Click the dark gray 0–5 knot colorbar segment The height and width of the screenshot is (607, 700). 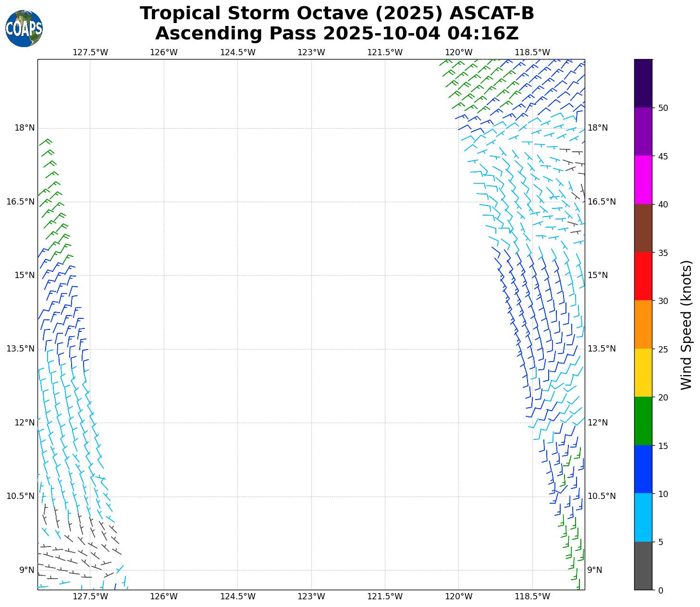pos(643,565)
